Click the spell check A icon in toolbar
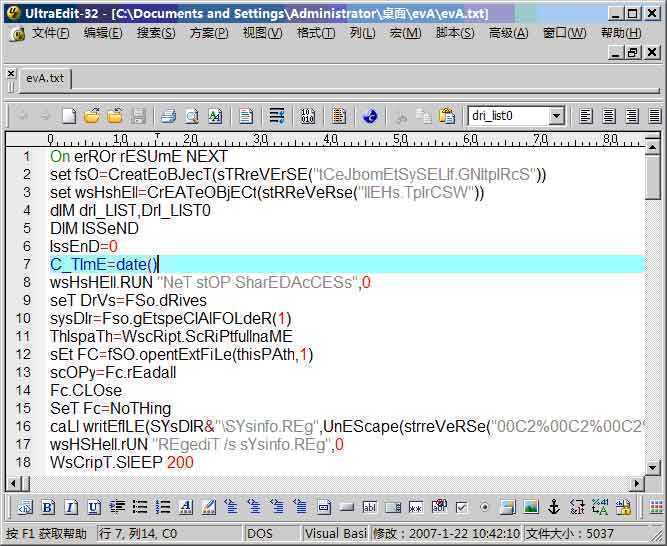The height and width of the screenshot is (546, 667). point(215,116)
